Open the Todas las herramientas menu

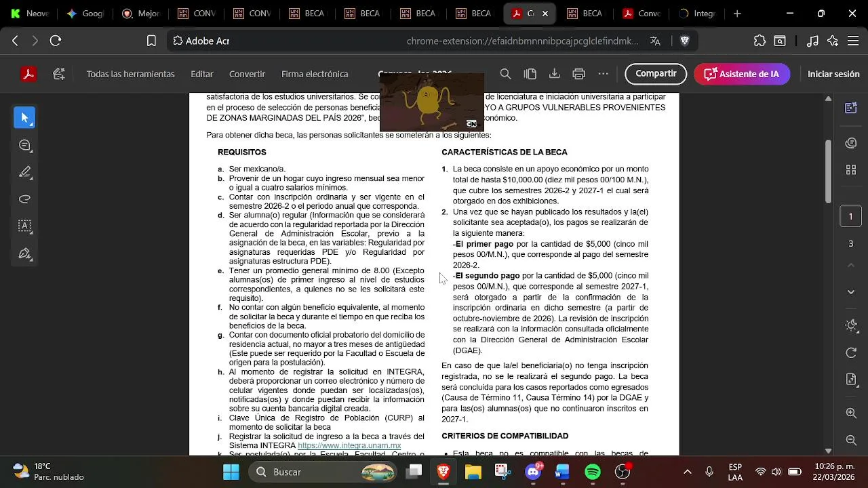(130, 74)
